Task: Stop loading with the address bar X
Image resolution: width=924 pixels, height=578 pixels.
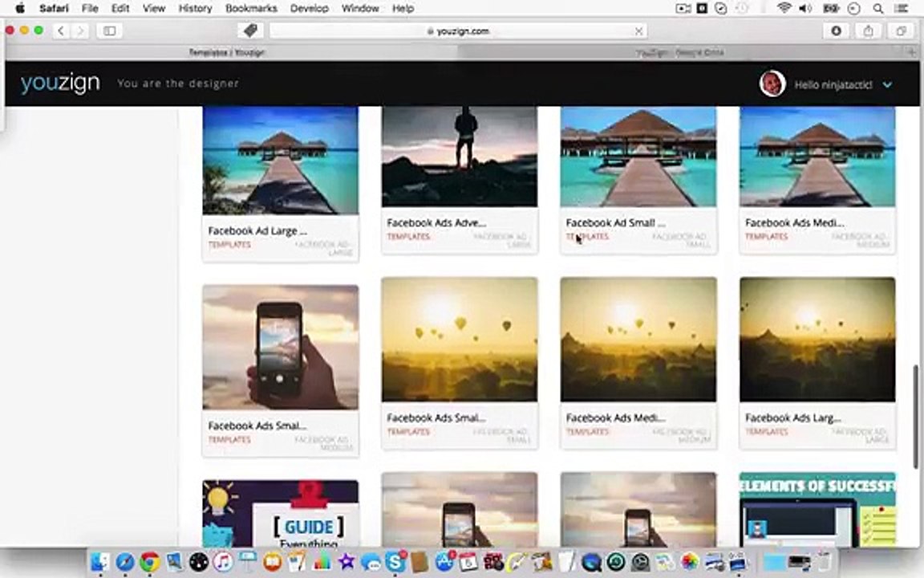Action: coord(638,31)
